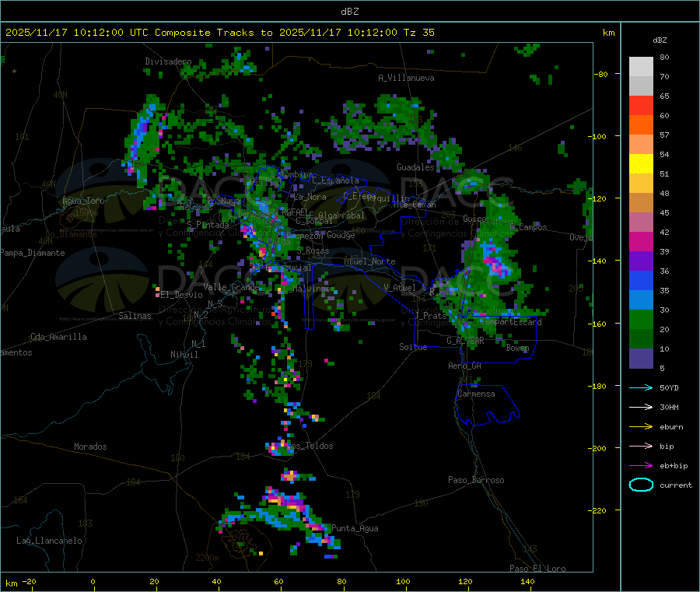Click the strong magenta echo core near G_Campos
The height and width of the screenshot is (592, 700).
pos(496,265)
